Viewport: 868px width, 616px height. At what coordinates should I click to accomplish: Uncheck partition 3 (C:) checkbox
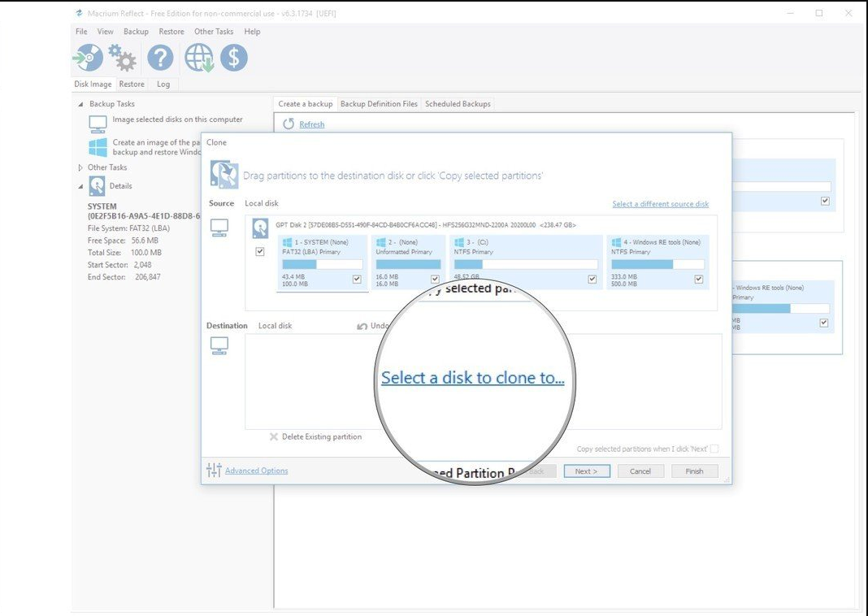click(592, 279)
